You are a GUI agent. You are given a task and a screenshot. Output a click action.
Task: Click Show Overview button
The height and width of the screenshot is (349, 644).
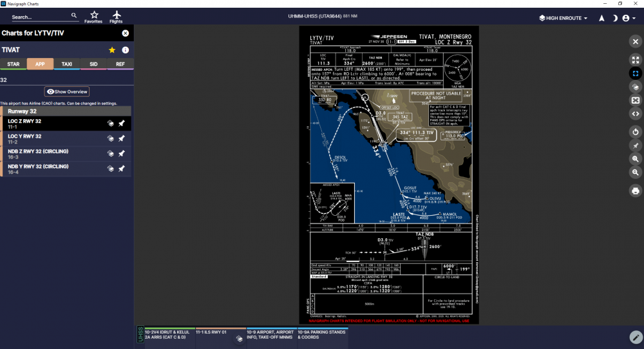click(x=67, y=91)
